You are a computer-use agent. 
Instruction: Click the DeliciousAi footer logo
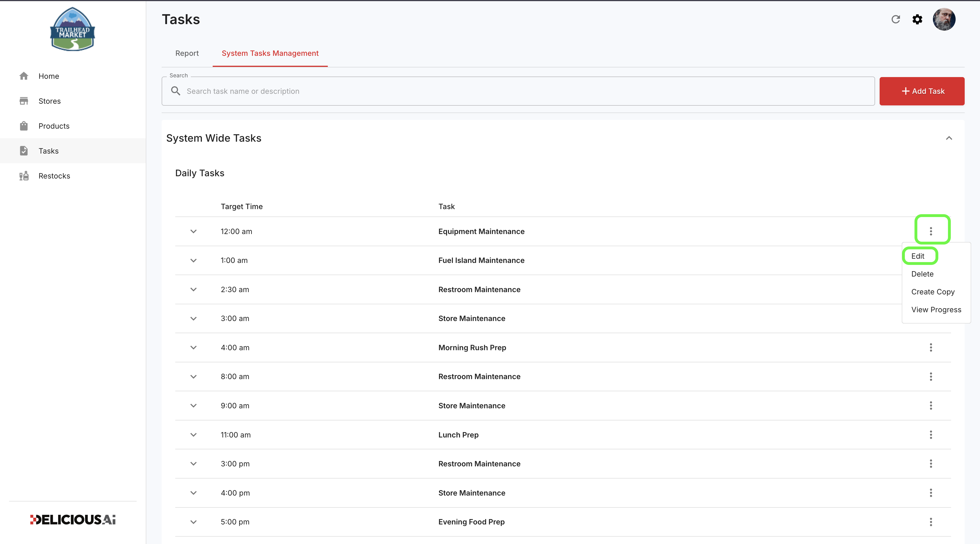73,520
